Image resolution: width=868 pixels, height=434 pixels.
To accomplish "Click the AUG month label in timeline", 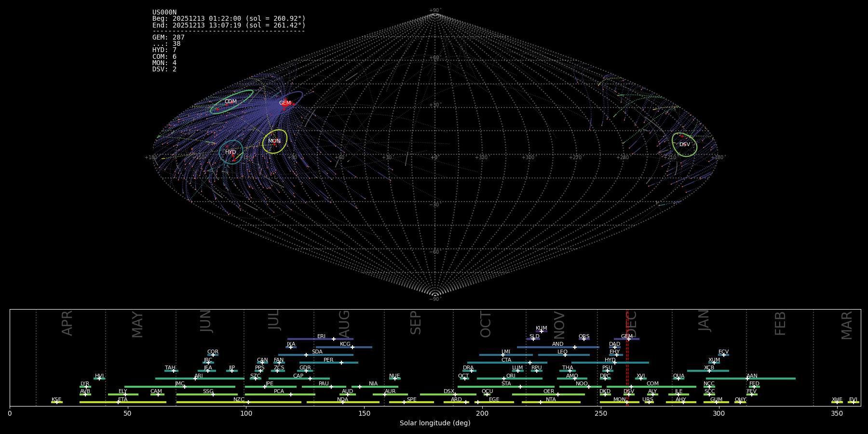I will (x=344, y=325).
